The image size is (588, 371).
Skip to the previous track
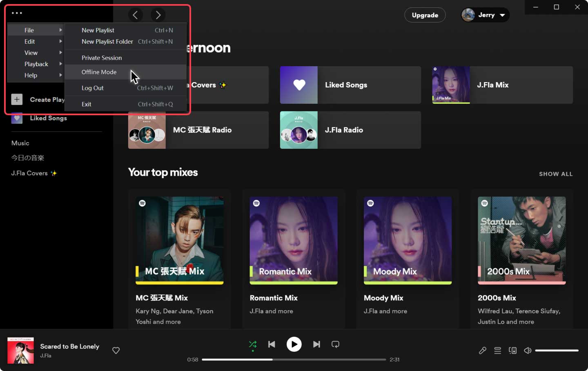pyautogui.click(x=272, y=344)
